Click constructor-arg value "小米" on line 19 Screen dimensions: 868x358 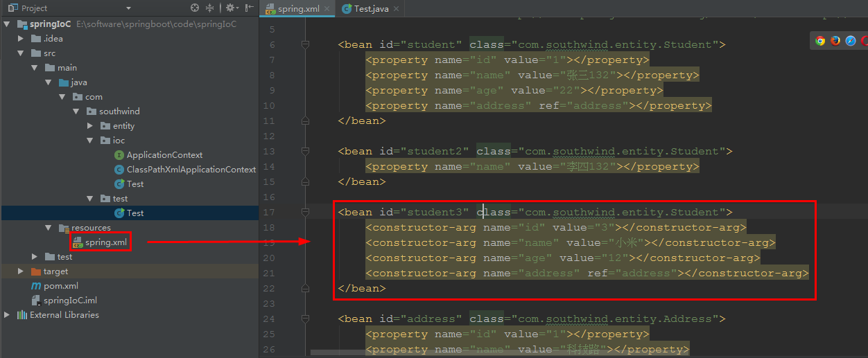(x=627, y=243)
